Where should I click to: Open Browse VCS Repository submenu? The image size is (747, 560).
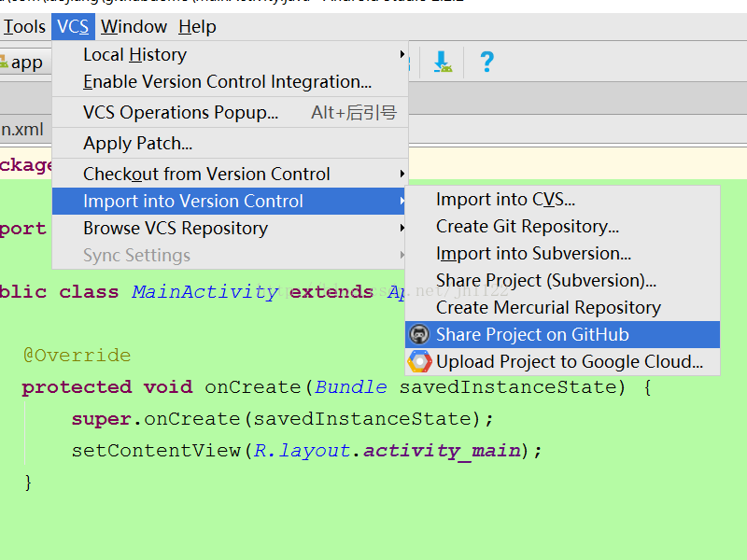pyautogui.click(x=229, y=228)
